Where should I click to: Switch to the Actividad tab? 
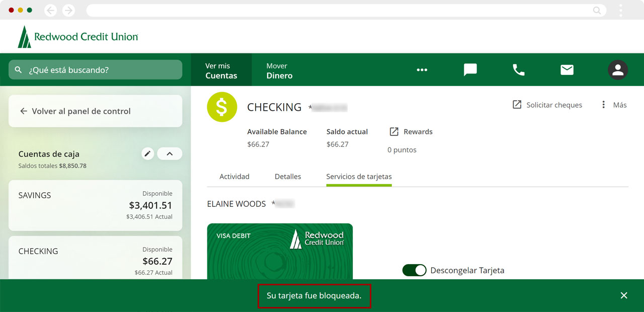click(234, 177)
